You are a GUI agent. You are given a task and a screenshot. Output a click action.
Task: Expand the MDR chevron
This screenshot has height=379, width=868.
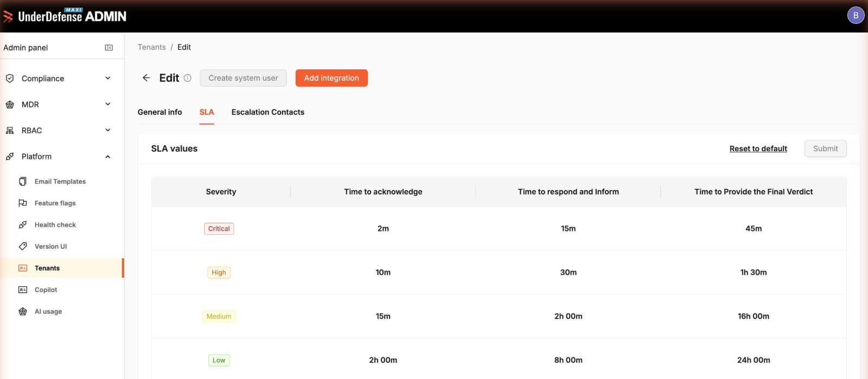coord(108,104)
